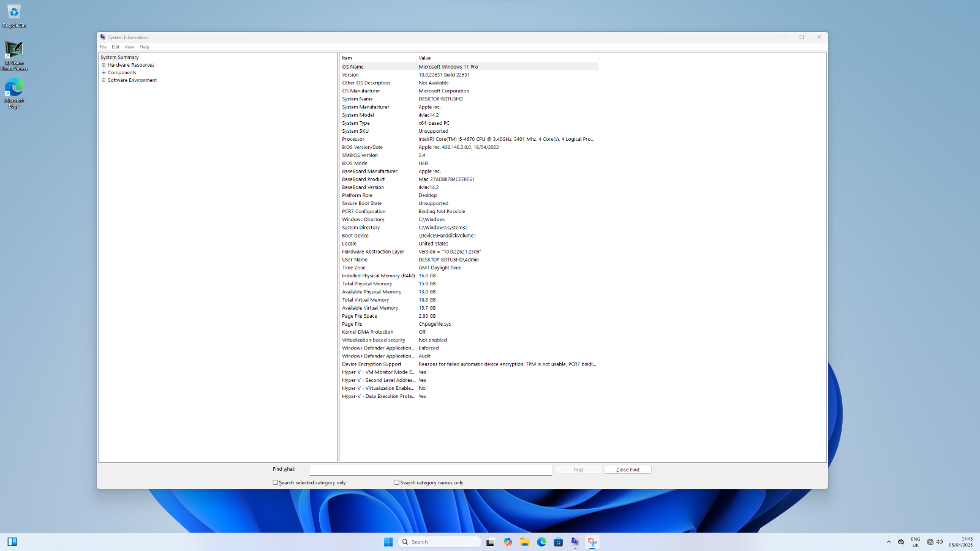Open network settings tray icon
Viewport: 980px width, 551px height.
930,542
